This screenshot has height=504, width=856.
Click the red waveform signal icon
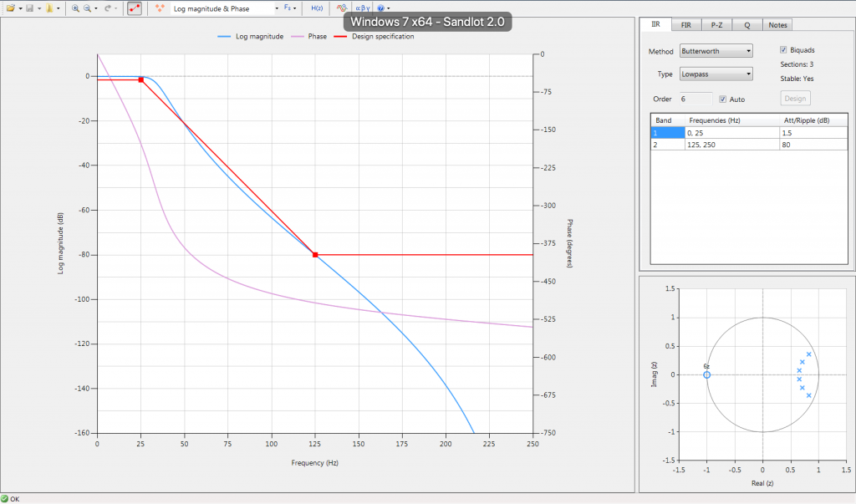[342, 8]
